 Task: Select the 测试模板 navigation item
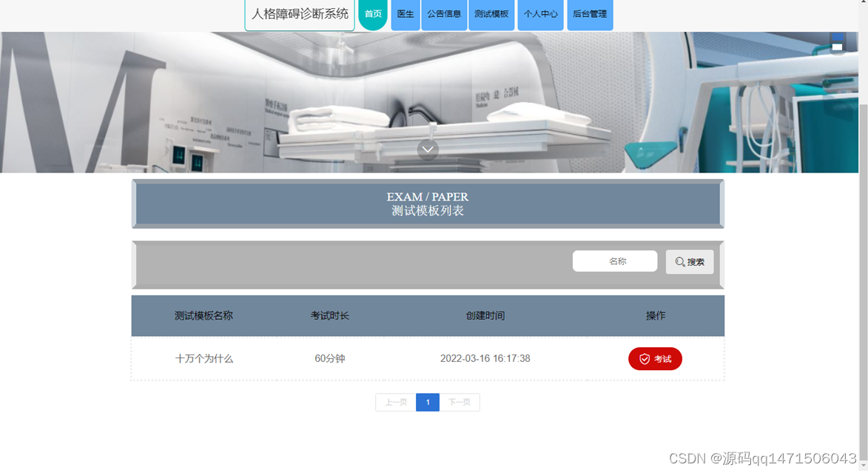pyautogui.click(x=491, y=14)
